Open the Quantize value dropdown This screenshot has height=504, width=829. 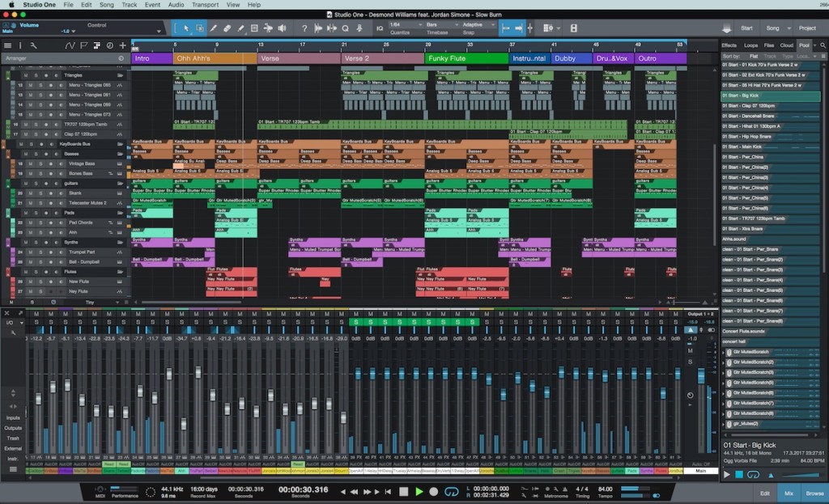pos(403,25)
